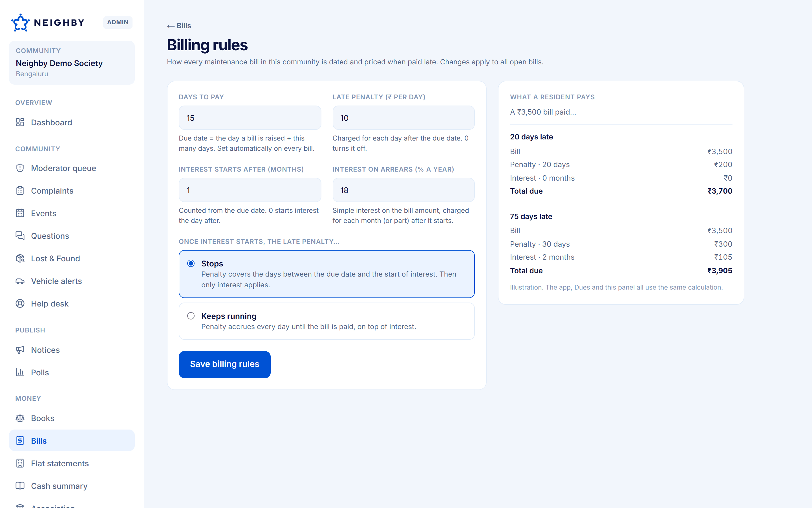Click the Neighby star logo icon
Image resolution: width=812 pixels, height=508 pixels.
point(21,23)
